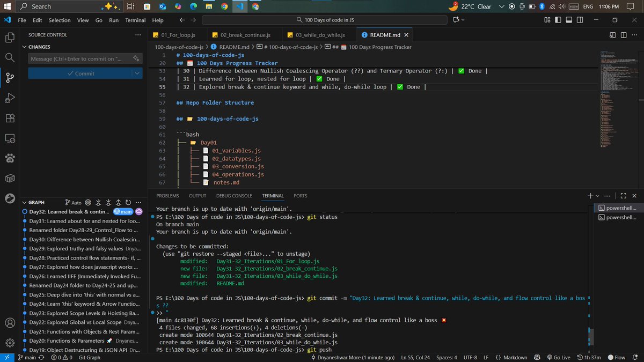The width and height of the screenshot is (644, 362).
Task: Click the Commit button
Action: point(80,73)
